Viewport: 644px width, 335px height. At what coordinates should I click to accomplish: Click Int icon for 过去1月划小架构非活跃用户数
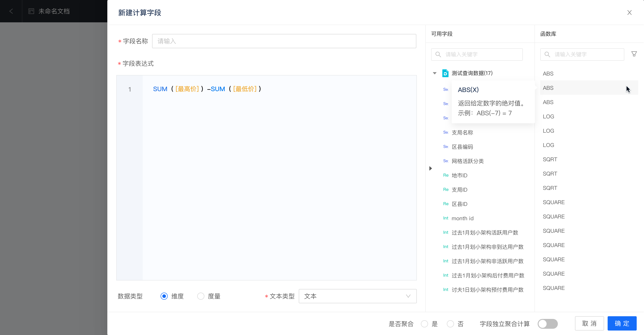(446, 261)
